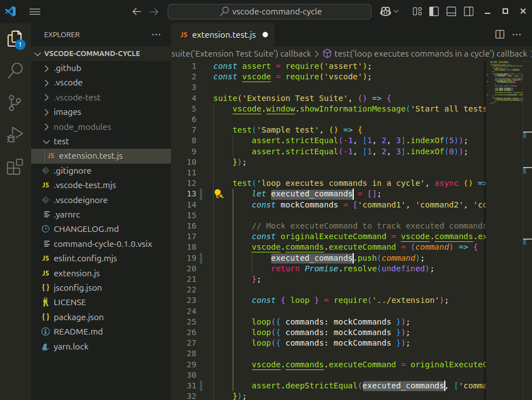The image size is (532, 400).
Task: Open the Explorer view in activity bar
Action: click(x=15, y=39)
